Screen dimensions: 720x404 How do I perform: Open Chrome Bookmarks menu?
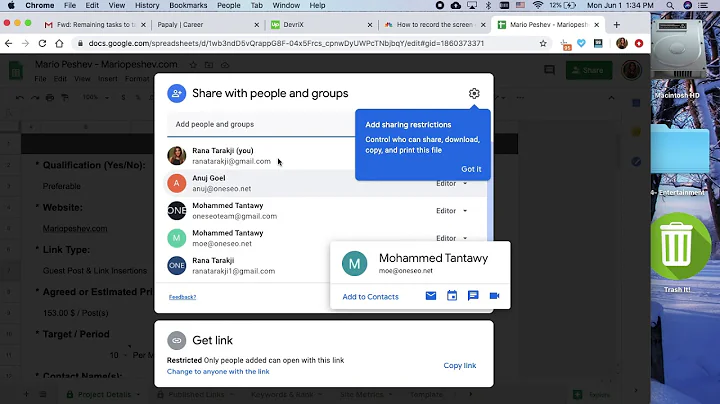tap(188, 6)
